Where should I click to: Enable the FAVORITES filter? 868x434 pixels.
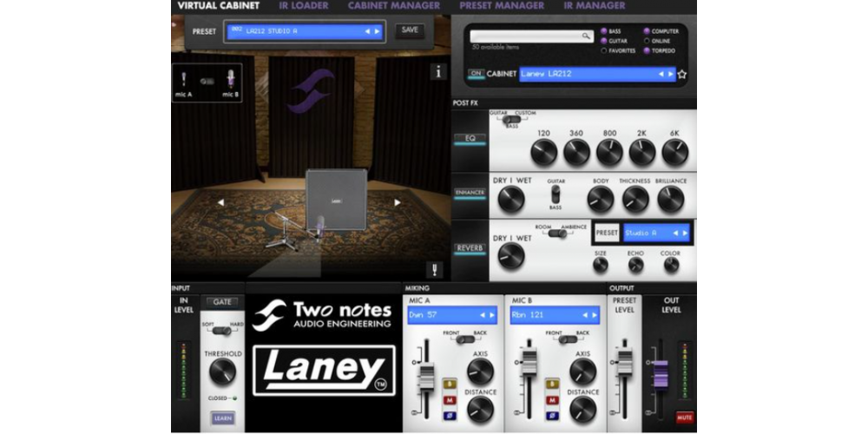click(604, 51)
